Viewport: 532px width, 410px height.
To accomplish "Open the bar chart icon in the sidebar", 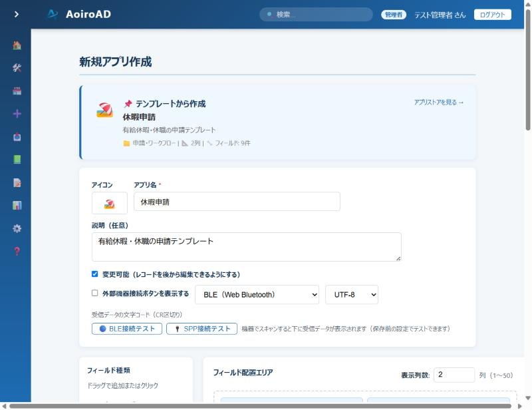I will pyautogui.click(x=17, y=206).
